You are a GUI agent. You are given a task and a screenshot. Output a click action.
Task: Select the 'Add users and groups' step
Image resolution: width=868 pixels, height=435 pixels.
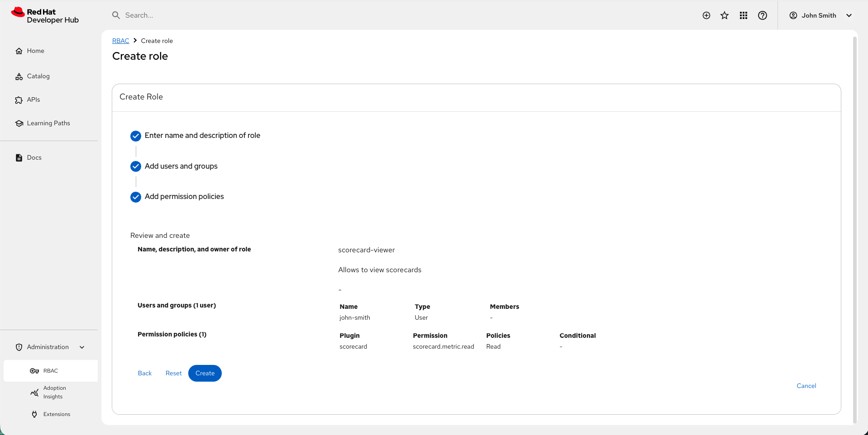pos(135,166)
